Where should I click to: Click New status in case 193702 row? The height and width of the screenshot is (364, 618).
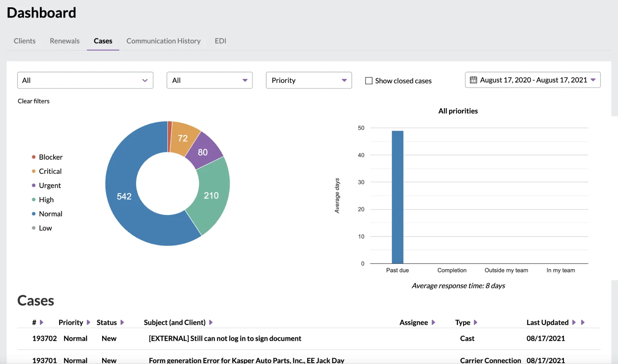point(109,338)
